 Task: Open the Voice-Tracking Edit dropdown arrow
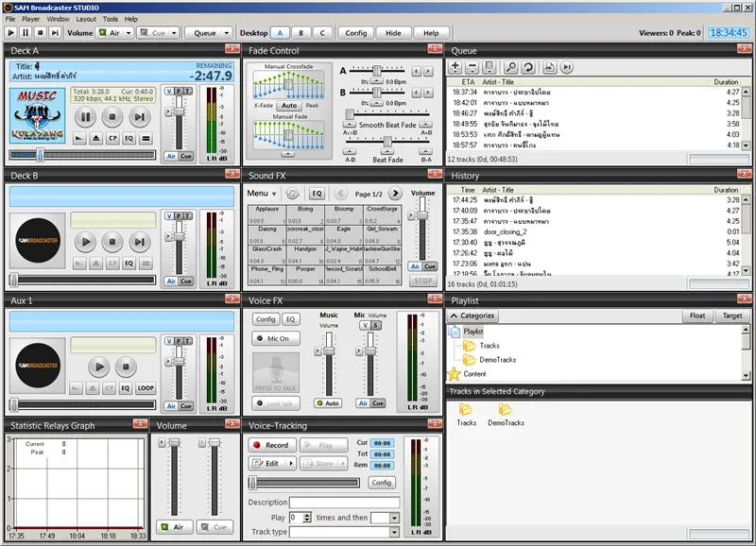point(291,463)
